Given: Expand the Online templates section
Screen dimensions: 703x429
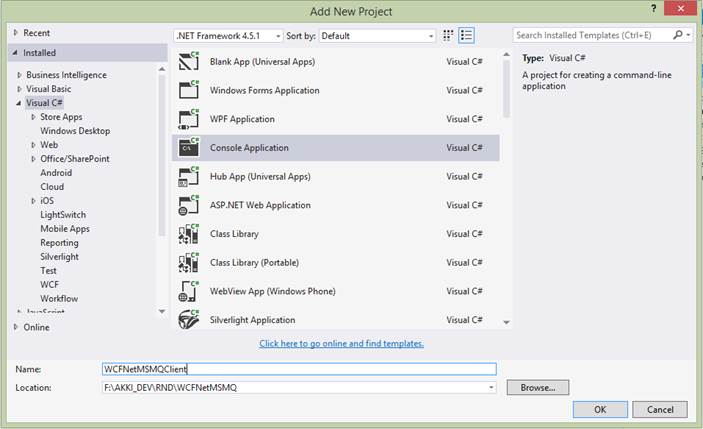Looking at the screenshot, I should click(16, 327).
